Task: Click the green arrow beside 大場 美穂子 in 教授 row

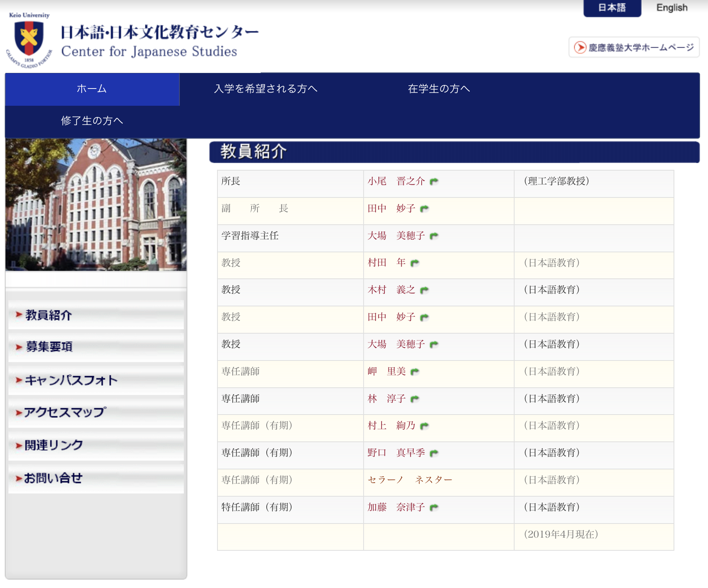Action: click(434, 344)
